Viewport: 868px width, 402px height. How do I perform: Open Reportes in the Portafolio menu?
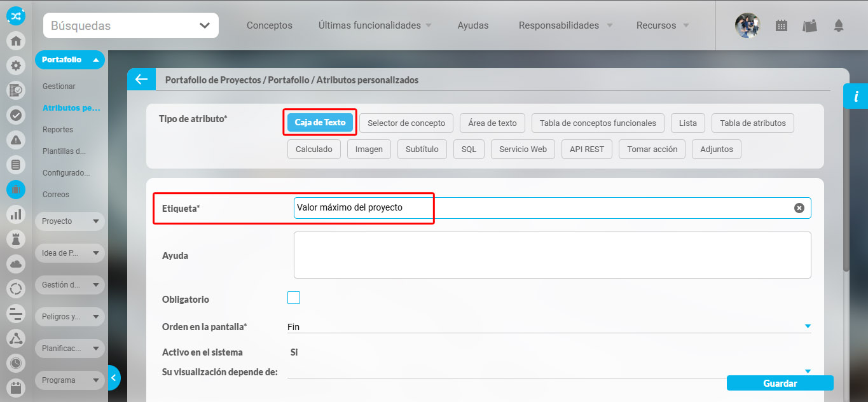coord(58,130)
